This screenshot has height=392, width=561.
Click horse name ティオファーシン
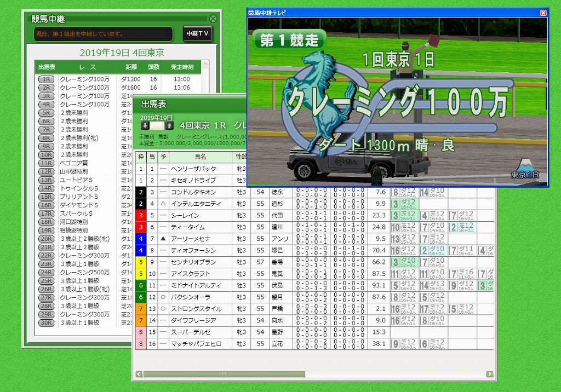pyautogui.click(x=193, y=250)
